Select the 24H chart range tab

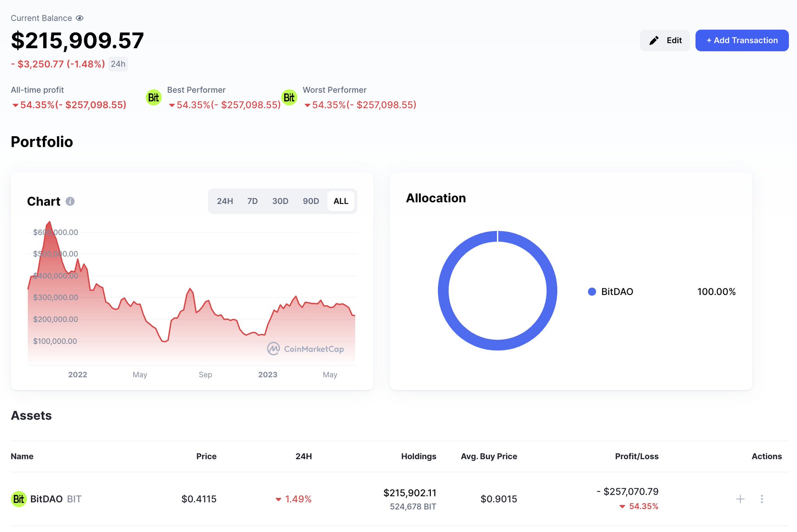click(225, 201)
